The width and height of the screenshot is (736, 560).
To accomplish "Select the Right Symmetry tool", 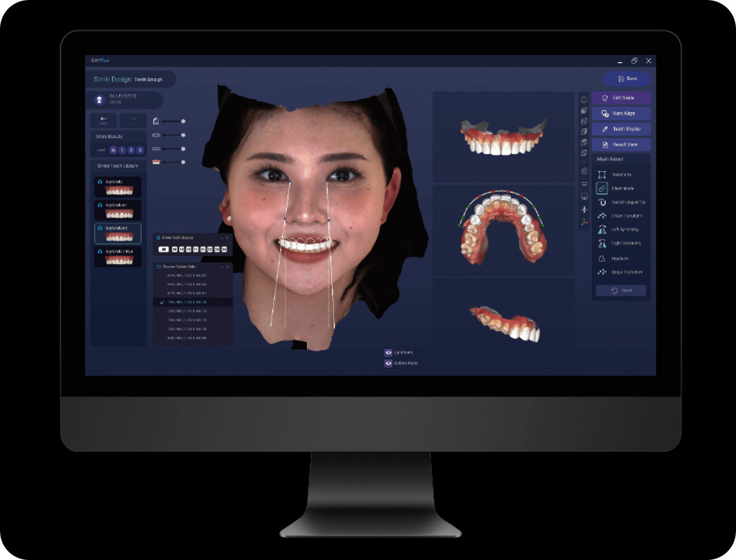I will pyautogui.click(x=619, y=244).
